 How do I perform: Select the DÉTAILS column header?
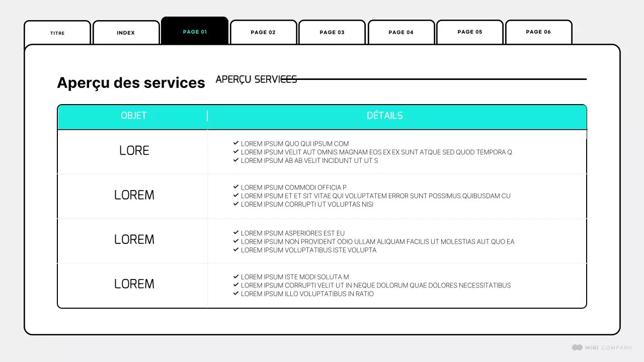coord(384,116)
